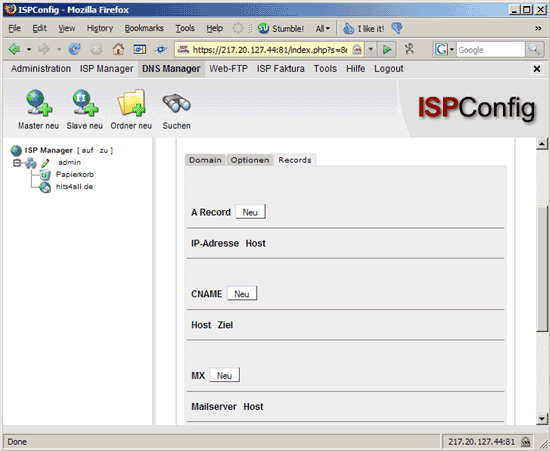
Task: Click Neu button next to CNAME
Action: pos(242,294)
